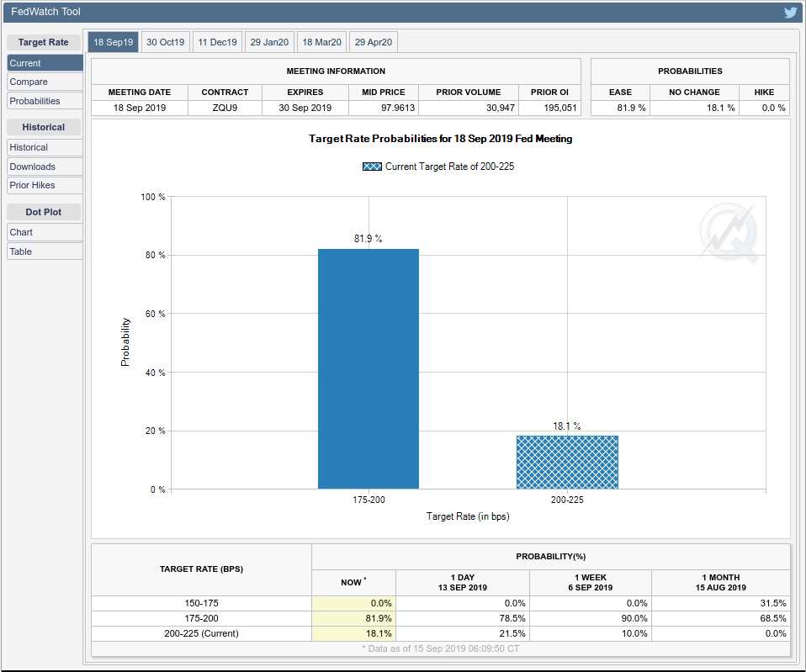This screenshot has height=672, width=806.
Task: Click 1 MONTH 15 AUG 2019 header
Action: tap(721, 583)
